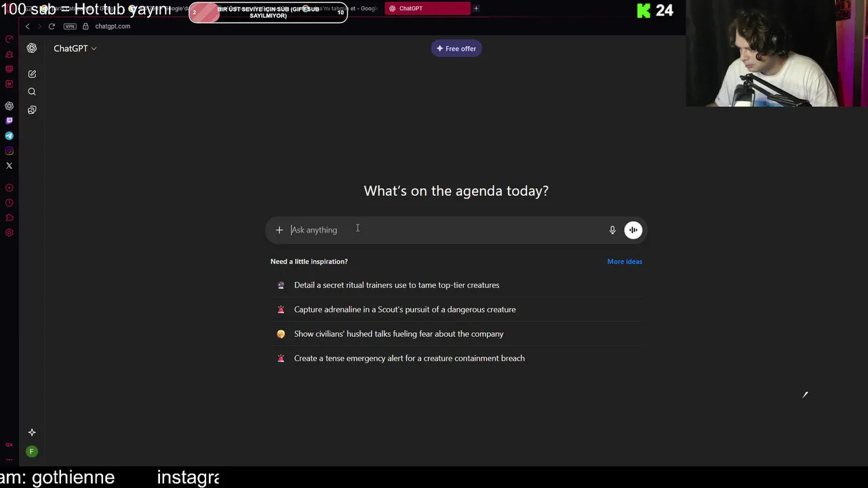
Task: Select the 'Create a tense emergency alert' suggestion
Action: click(456, 359)
